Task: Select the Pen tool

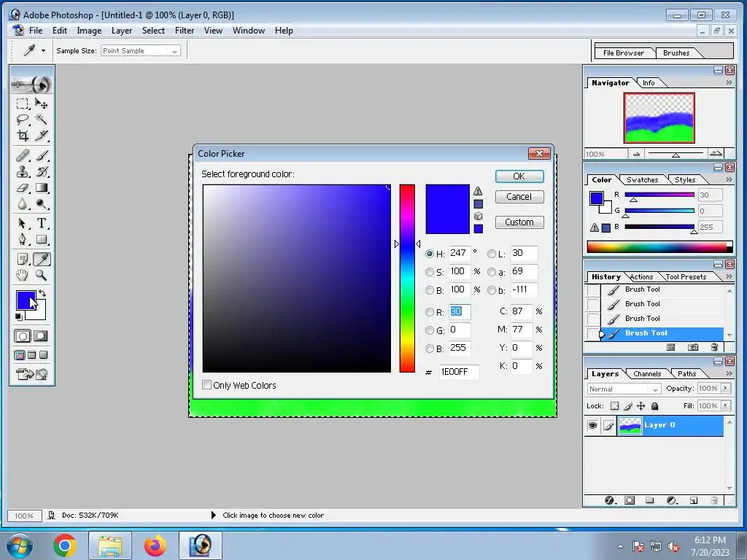Action: click(x=22, y=239)
